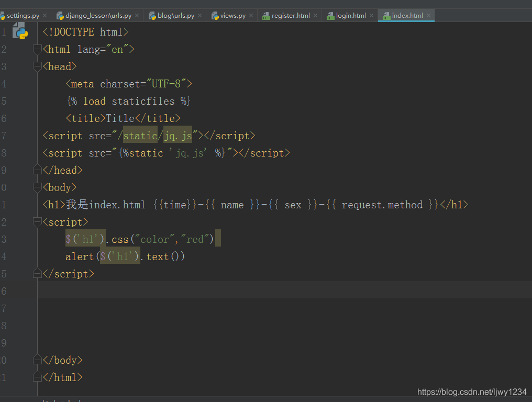
Task: Collapse the <head> block fold marker
Action: click(x=37, y=67)
